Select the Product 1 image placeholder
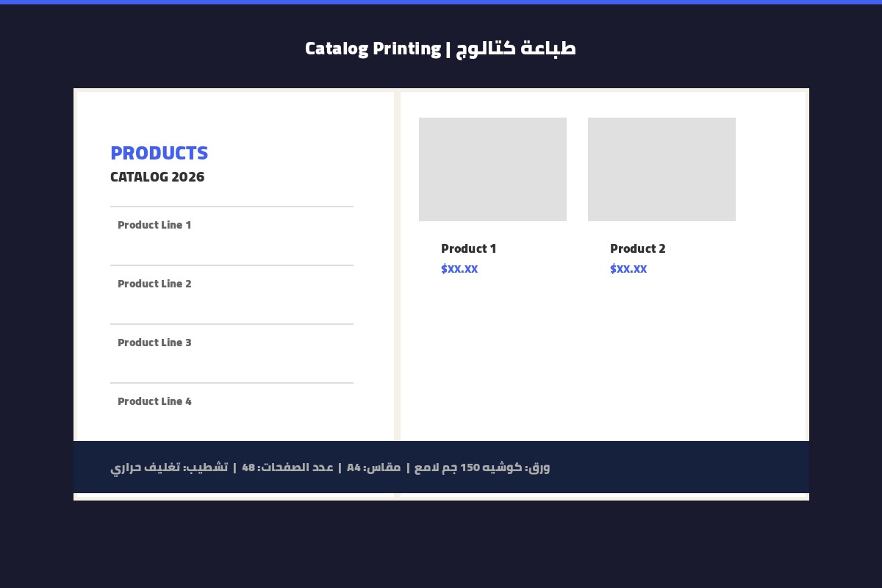 [492, 169]
